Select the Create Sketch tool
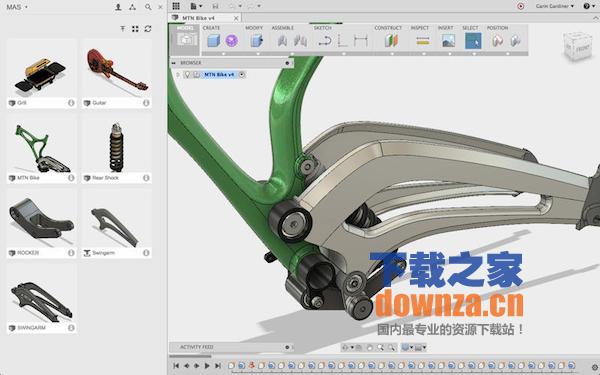The width and height of the screenshot is (600, 375). click(343, 41)
